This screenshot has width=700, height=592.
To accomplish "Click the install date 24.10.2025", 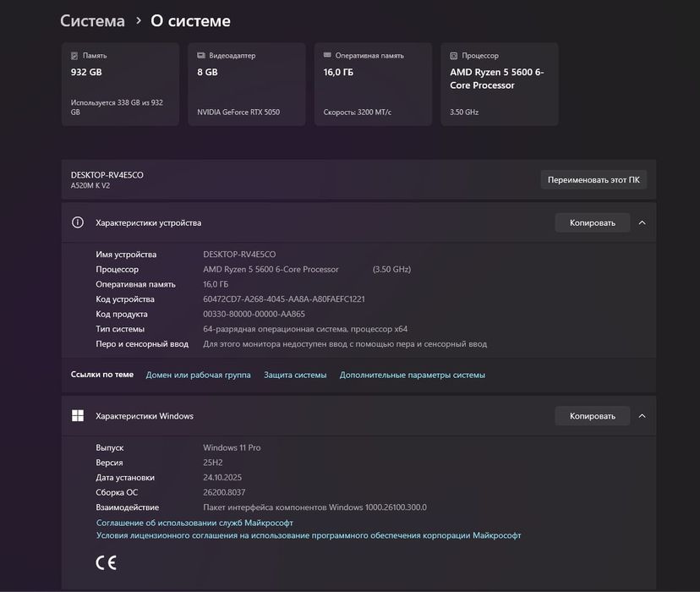I will click(222, 478).
